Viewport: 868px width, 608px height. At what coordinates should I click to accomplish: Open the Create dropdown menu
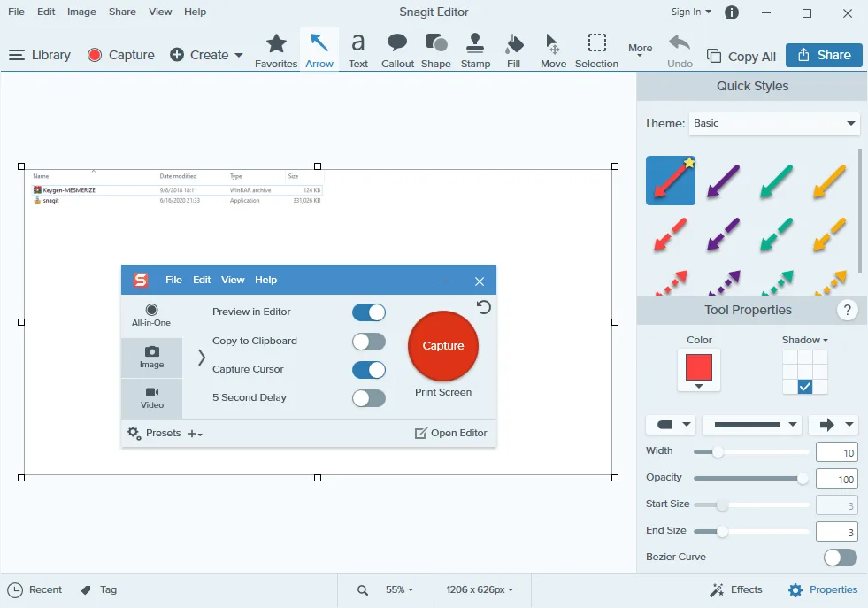(206, 55)
